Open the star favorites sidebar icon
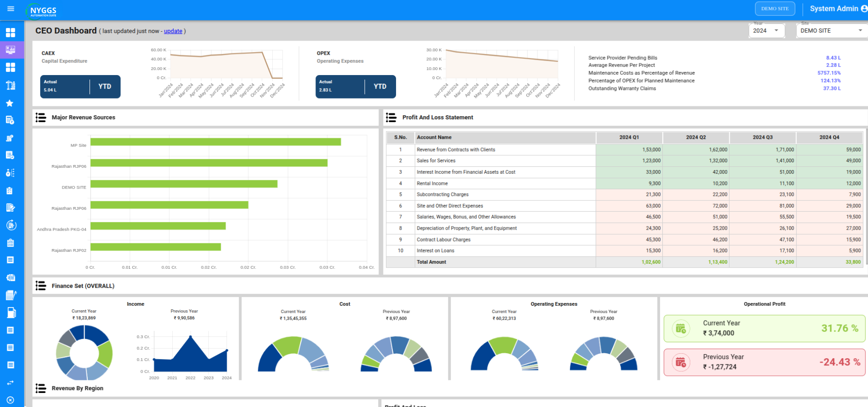 pos(9,103)
